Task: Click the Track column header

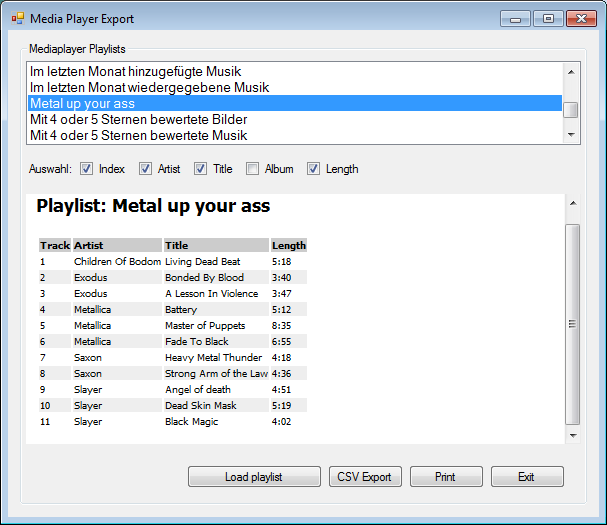Action: point(55,245)
